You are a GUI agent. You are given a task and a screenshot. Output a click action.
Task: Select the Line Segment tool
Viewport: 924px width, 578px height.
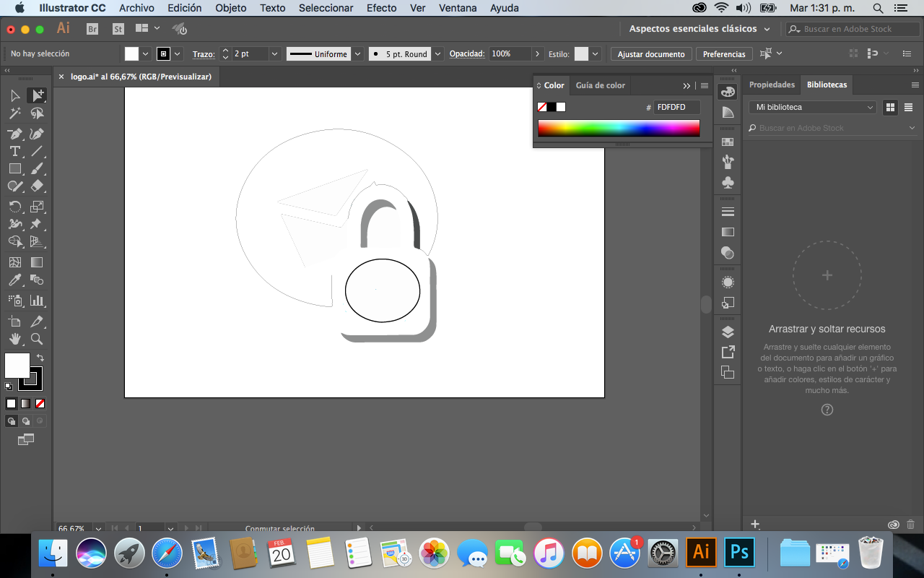pyautogui.click(x=37, y=151)
